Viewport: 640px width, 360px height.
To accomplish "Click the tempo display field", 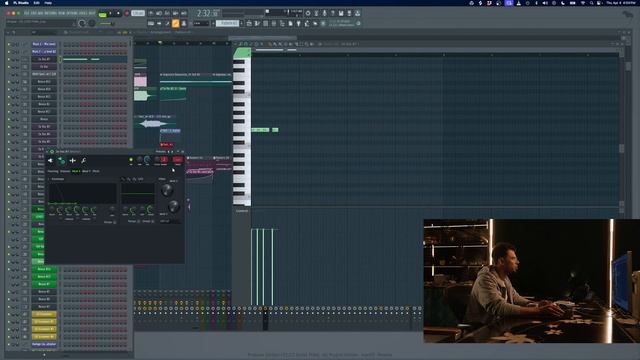I will pos(138,13).
